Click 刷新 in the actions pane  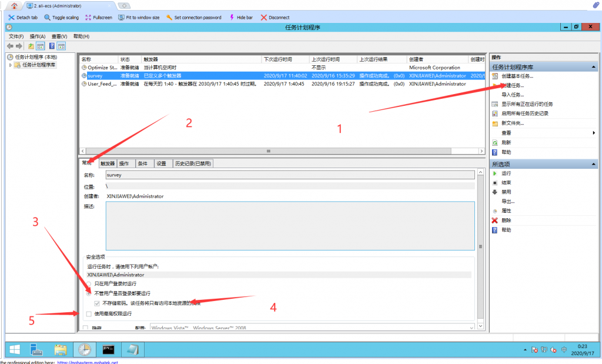pyautogui.click(x=506, y=142)
